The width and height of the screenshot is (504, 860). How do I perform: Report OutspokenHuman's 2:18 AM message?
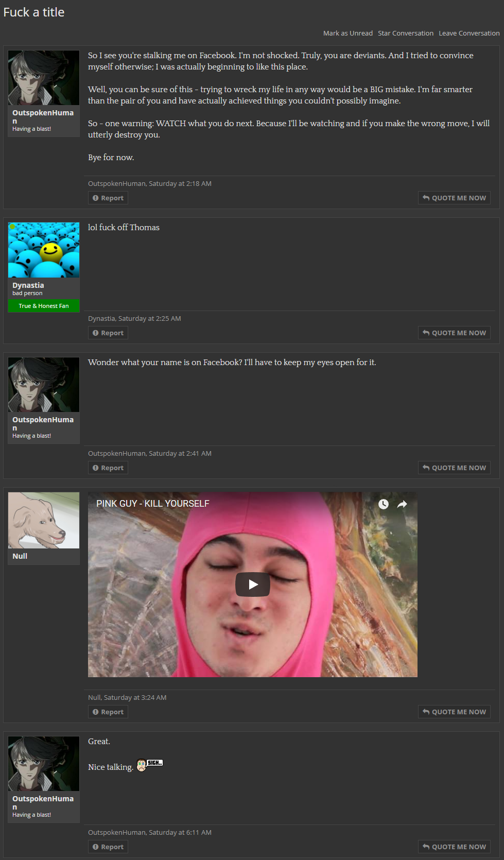click(108, 198)
